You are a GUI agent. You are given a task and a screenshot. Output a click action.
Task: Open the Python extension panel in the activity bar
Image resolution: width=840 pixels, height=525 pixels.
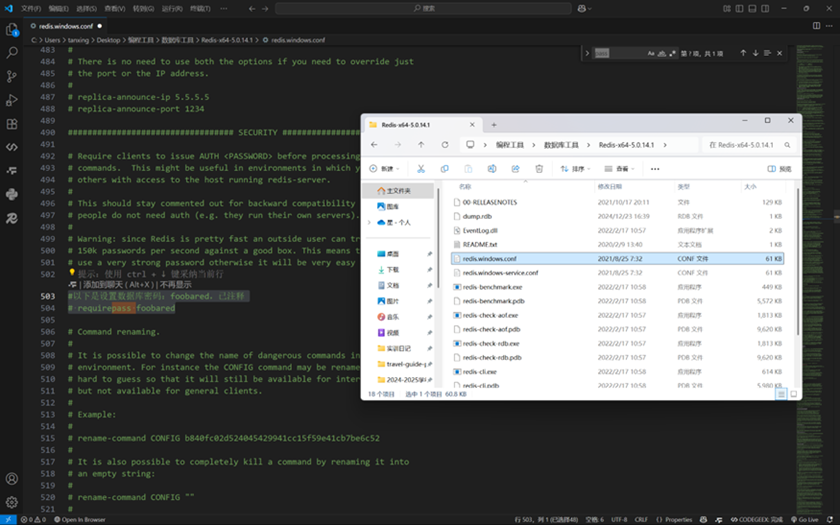pyautogui.click(x=12, y=194)
